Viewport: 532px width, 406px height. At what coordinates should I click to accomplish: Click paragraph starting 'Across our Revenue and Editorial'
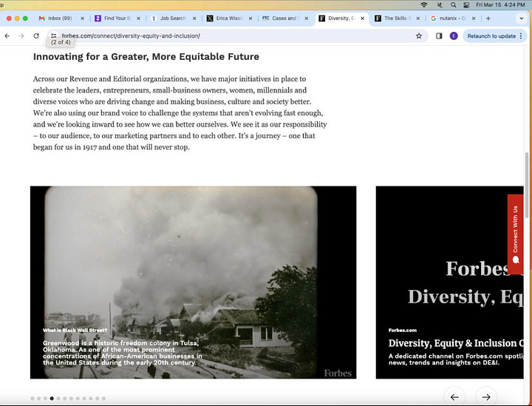tap(180, 113)
